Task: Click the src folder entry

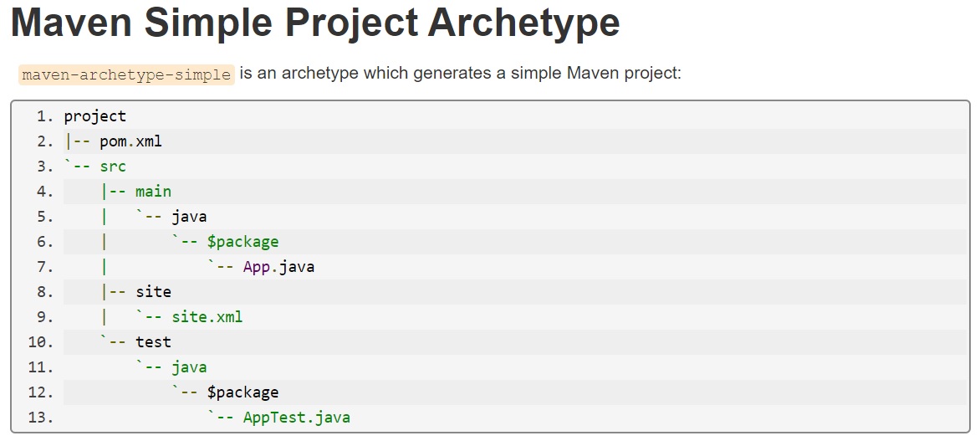Action: [x=112, y=167]
